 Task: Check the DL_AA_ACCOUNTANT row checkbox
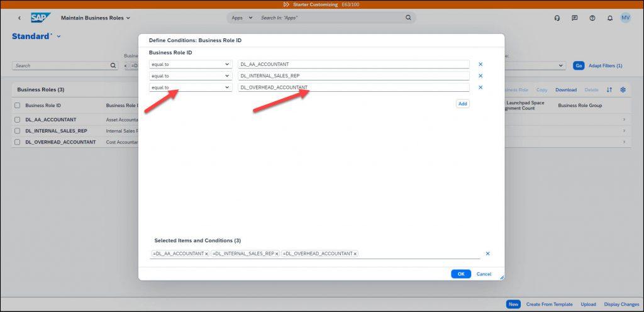(x=17, y=120)
